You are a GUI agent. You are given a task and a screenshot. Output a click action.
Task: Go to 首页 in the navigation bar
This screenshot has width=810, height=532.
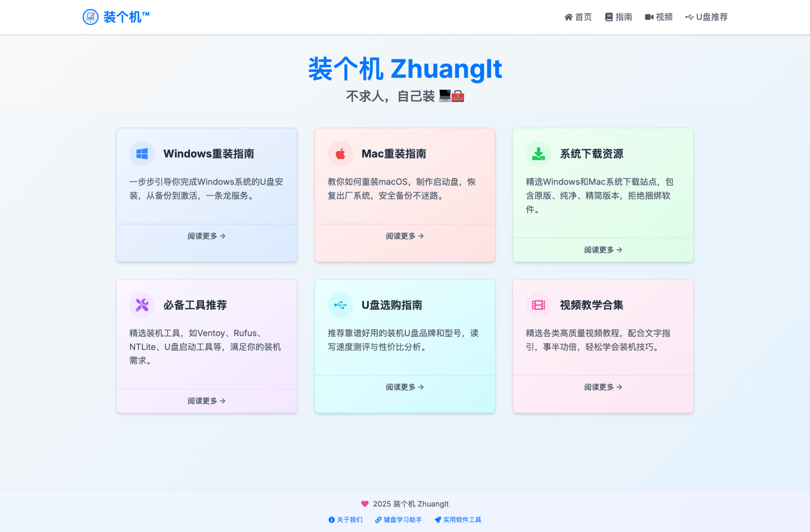(578, 17)
